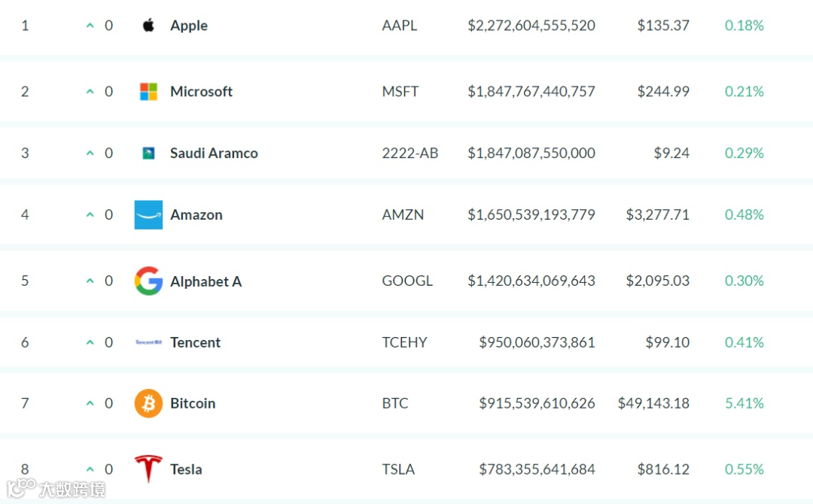The height and width of the screenshot is (504, 813).
Task: Click the Tencent logo icon
Action: coord(148,342)
